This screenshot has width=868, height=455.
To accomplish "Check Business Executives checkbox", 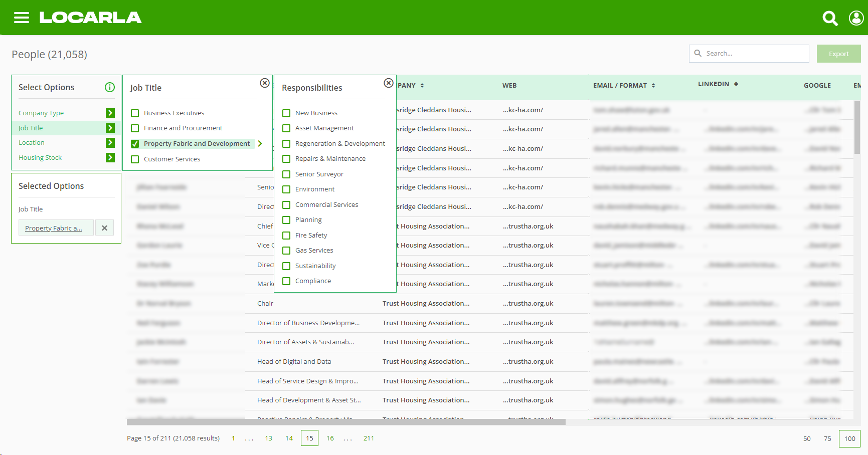I will (135, 113).
